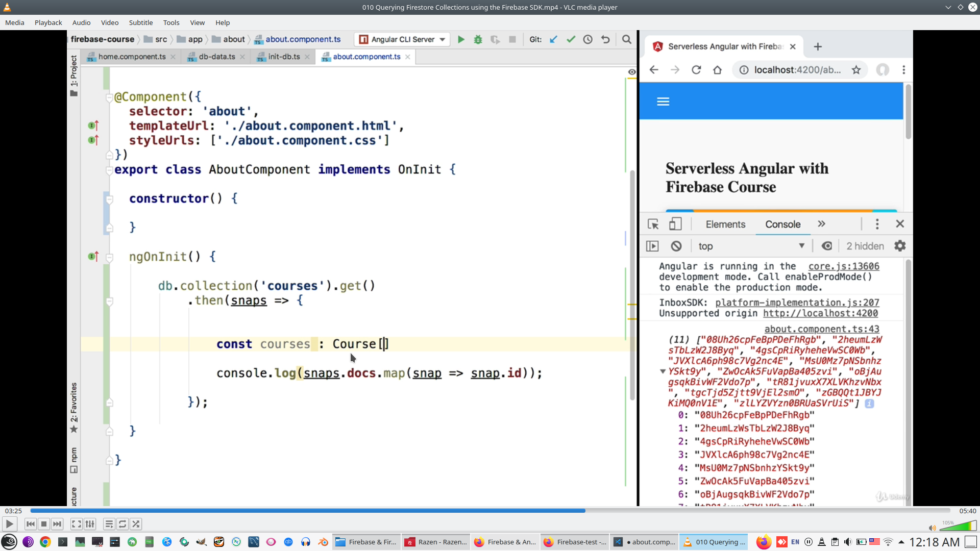
Task: Click the green Run icon in IDE toolbar
Action: pyautogui.click(x=461, y=39)
